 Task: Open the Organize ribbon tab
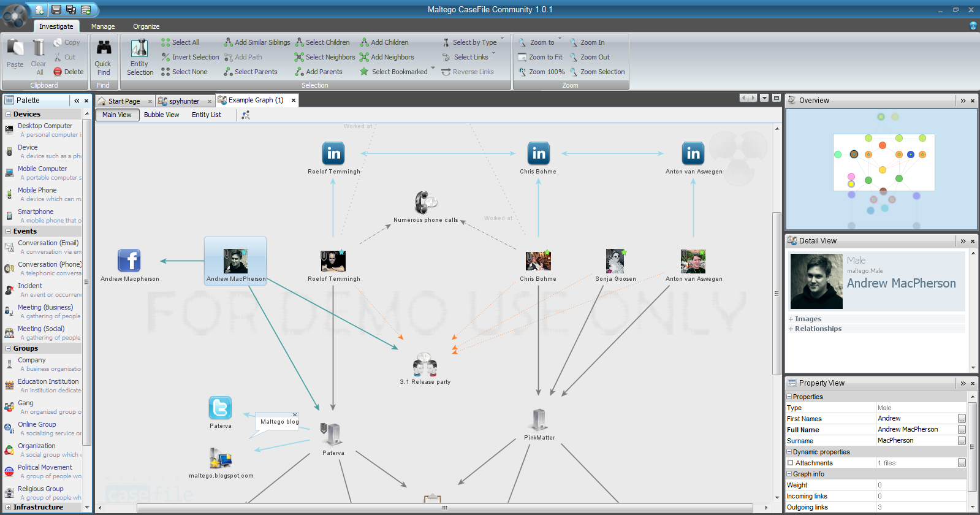click(146, 26)
